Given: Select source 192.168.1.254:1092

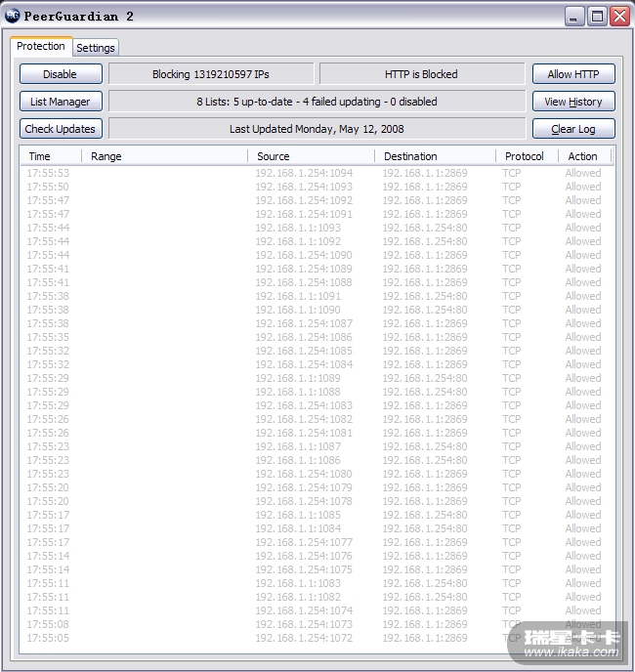Looking at the screenshot, I should [304, 200].
